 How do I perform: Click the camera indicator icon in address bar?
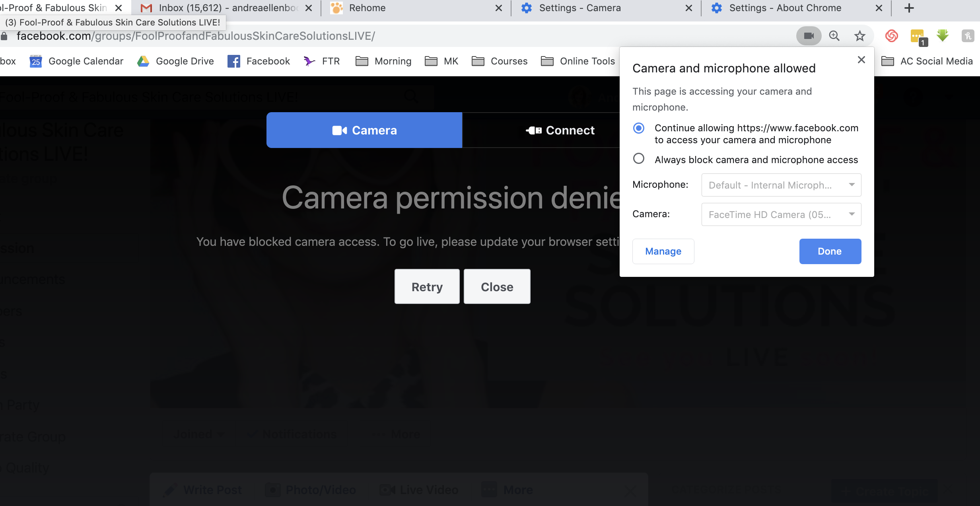[809, 36]
